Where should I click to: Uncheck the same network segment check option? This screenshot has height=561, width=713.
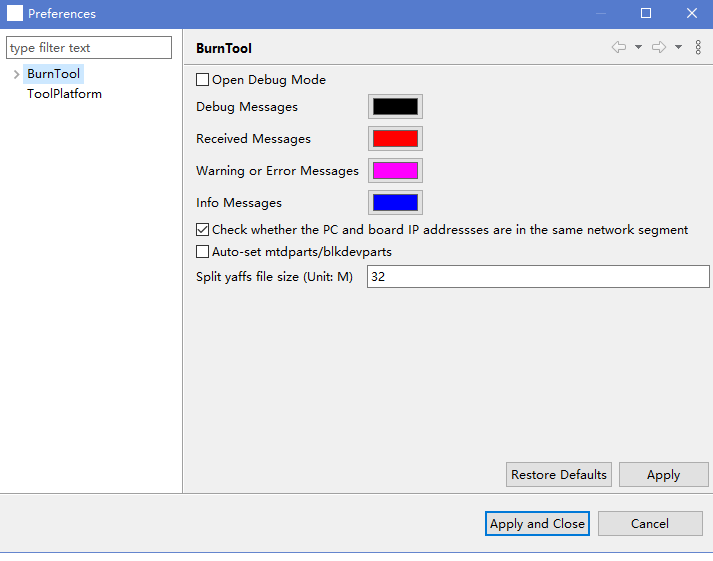(203, 230)
